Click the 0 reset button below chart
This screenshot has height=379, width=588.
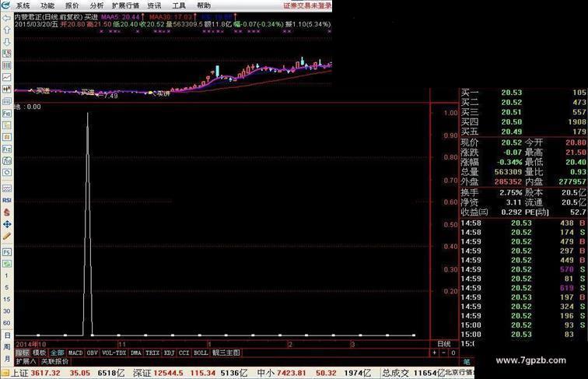click(453, 353)
